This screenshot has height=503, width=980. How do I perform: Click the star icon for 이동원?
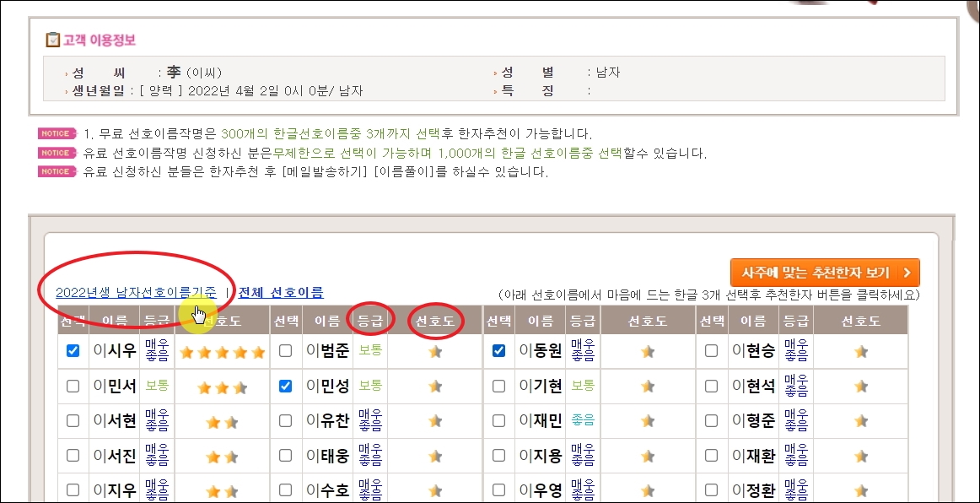[648, 352]
